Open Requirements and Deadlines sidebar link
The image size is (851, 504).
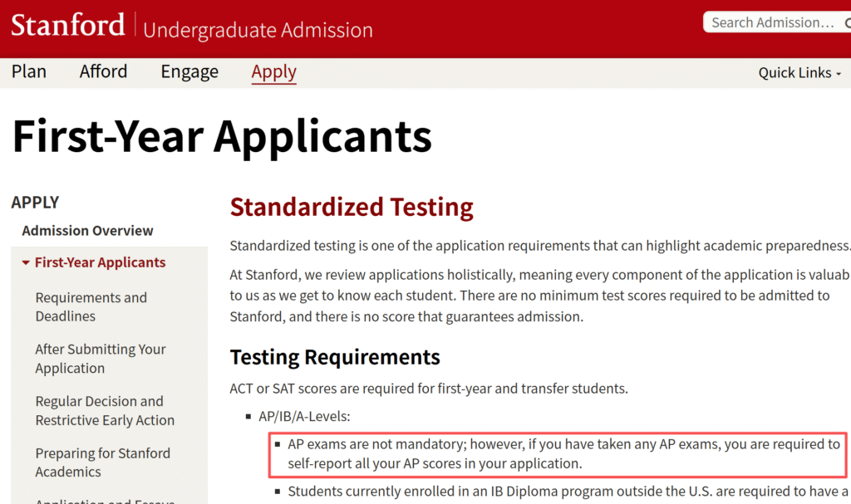pyautogui.click(x=91, y=306)
